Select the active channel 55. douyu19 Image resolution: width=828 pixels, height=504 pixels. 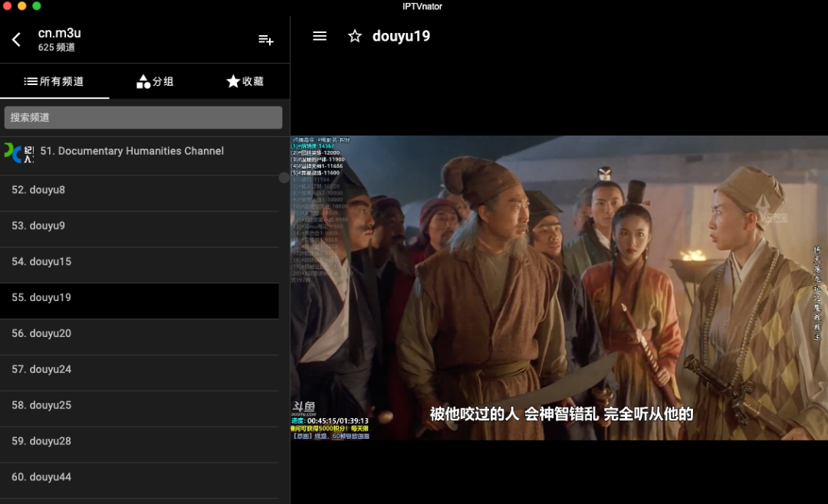coord(51,298)
